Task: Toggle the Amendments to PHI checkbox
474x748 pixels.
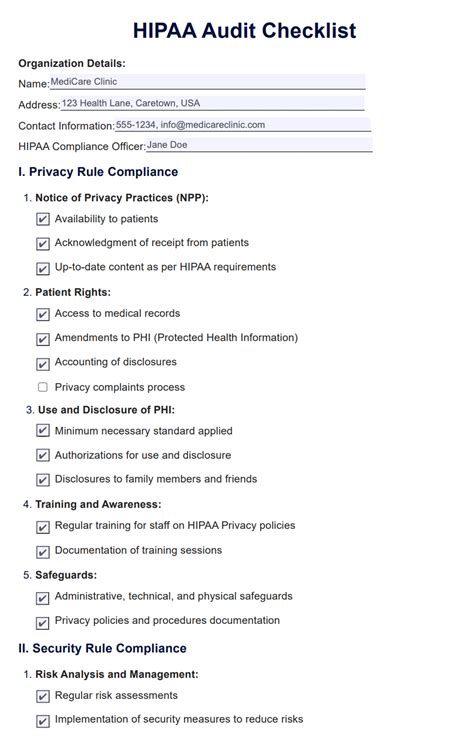Action: [43, 339]
